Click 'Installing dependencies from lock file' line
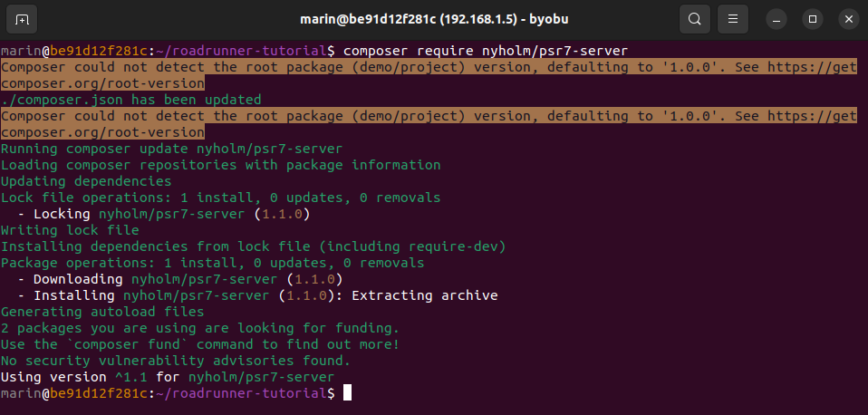 pyautogui.click(x=254, y=246)
